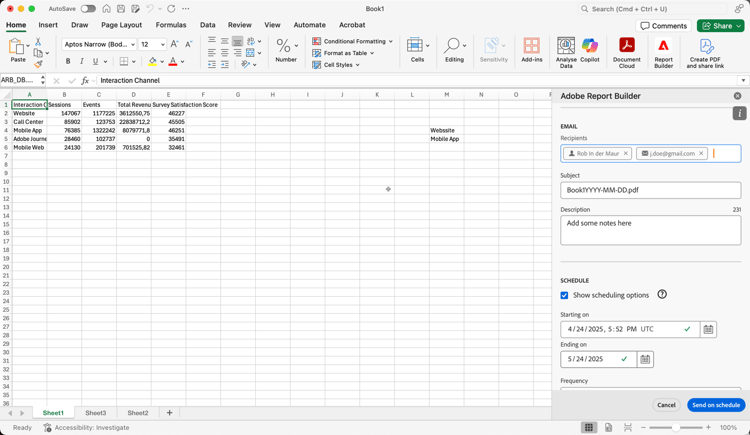This screenshot has height=435, width=750.
Task: Open Cell Styles dropdown
Action: click(336, 65)
